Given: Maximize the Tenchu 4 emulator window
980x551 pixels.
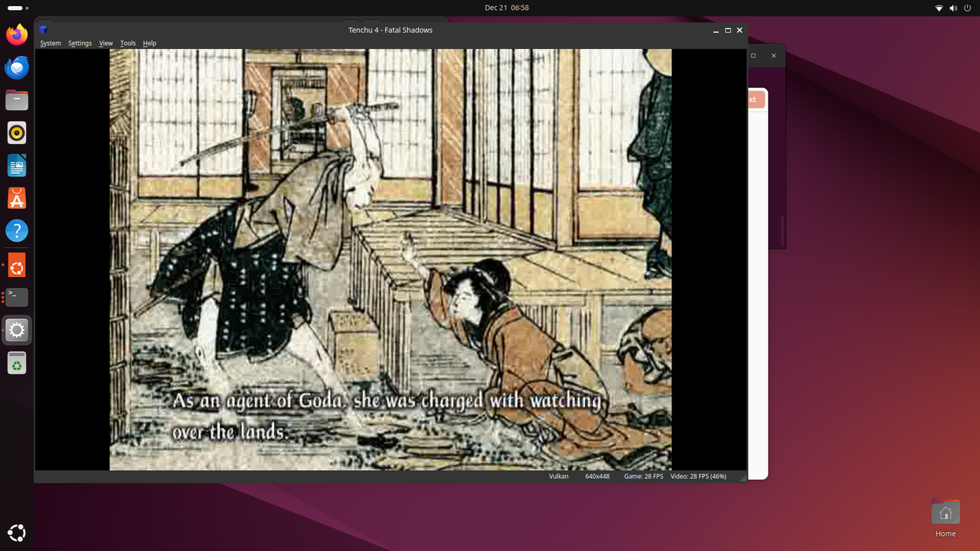Looking at the screenshot, I should (x=728, y=31).
